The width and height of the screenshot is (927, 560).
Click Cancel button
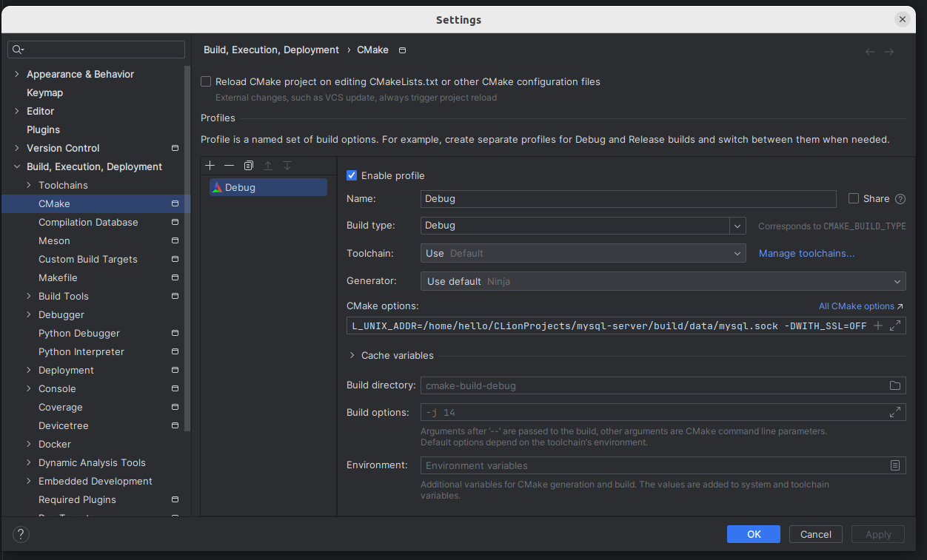pyautogui.click(x=816, y=534)
